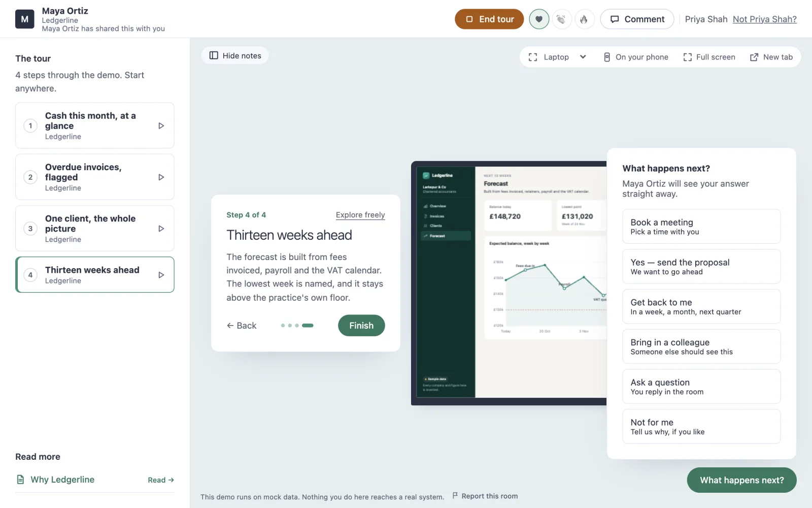Click the demo's Forecast sidebar item
This screenshot has width=812, height=508.
[x=446, y=236]
